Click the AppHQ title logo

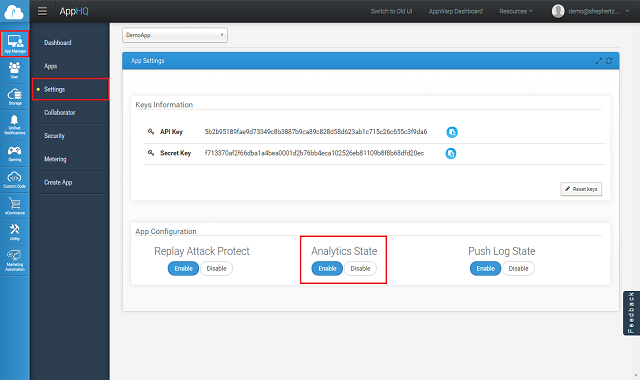point(74,11)
